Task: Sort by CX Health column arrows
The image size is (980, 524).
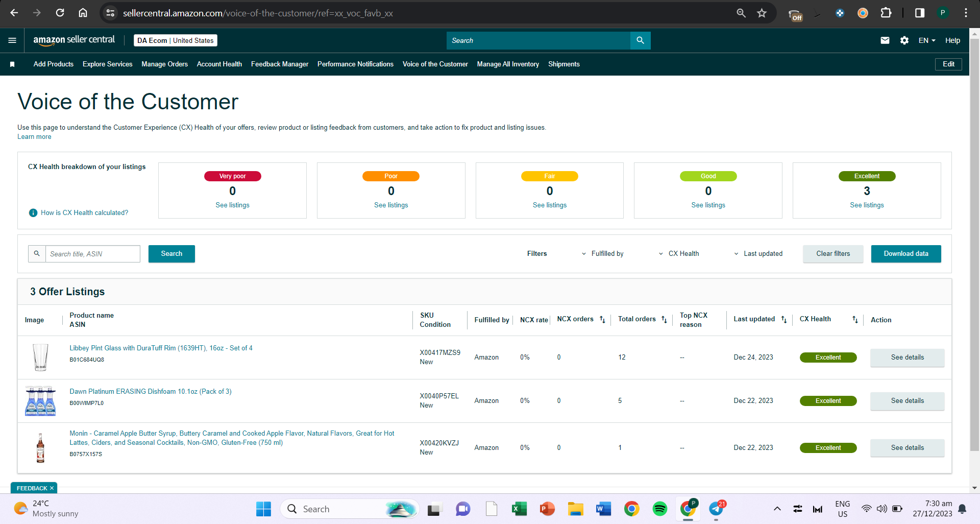Action: (855, 319)
